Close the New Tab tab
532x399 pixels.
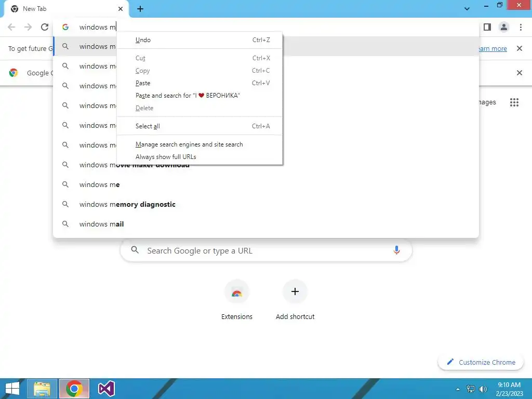tap(121, 9)
